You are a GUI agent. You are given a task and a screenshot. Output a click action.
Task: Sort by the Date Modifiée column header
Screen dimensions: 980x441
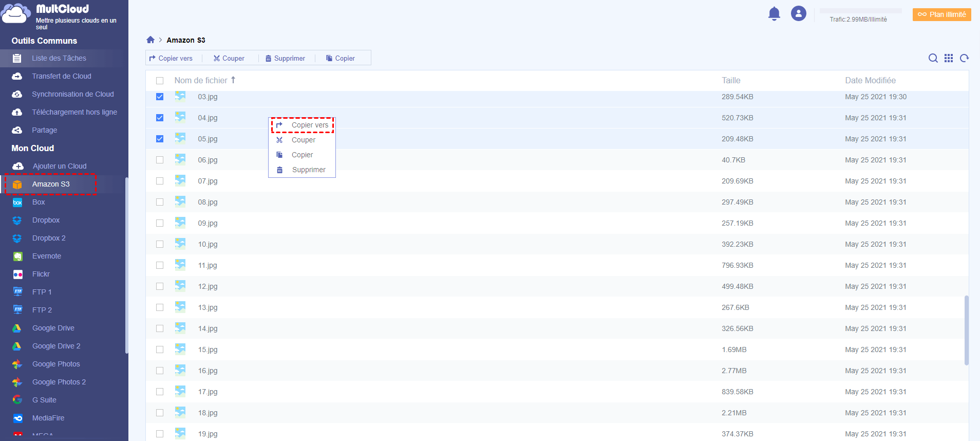pos(870,80)
